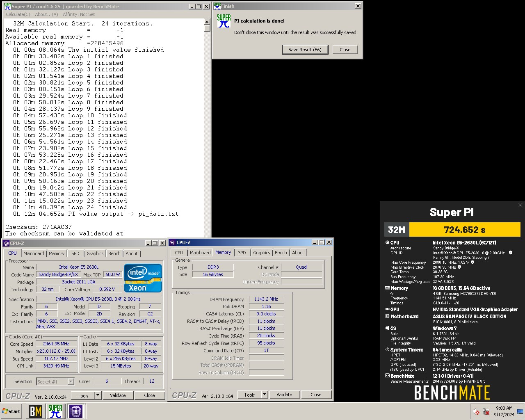Click the Intel Xeon inside logo

click(x=143, y=278)
